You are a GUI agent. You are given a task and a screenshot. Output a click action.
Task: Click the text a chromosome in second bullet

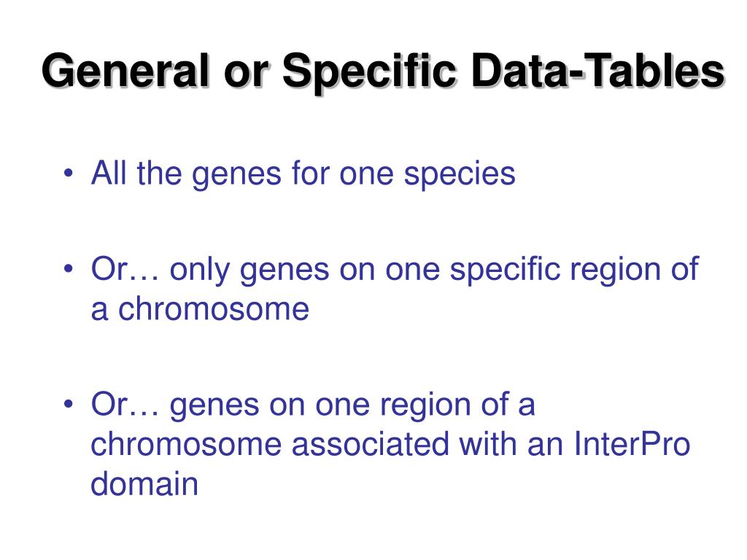(x=200, y=309)
